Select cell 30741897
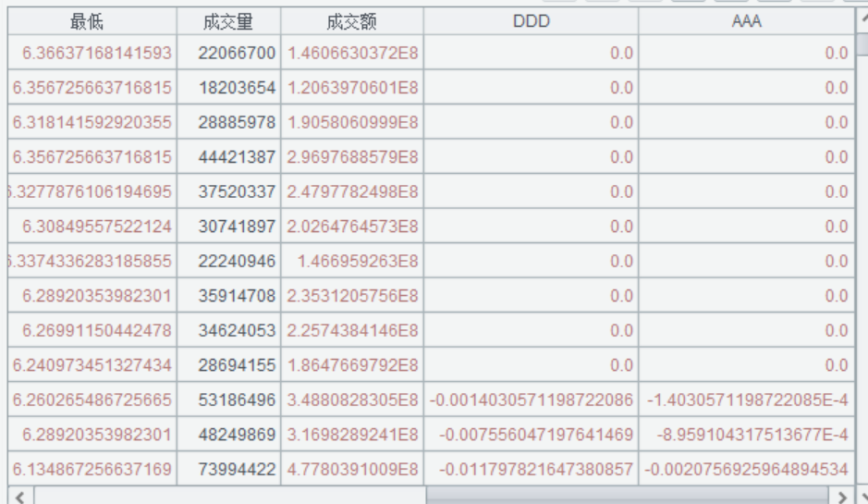Screen dimensions: 868x504 pos(228,226)
